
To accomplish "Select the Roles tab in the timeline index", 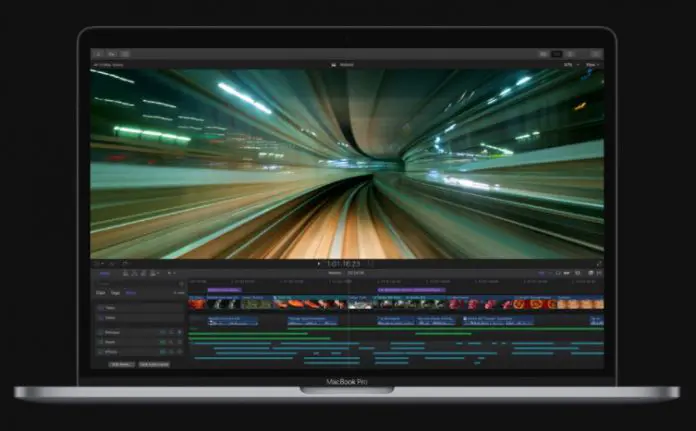I will pyautogui.click(x=131, y=293).
